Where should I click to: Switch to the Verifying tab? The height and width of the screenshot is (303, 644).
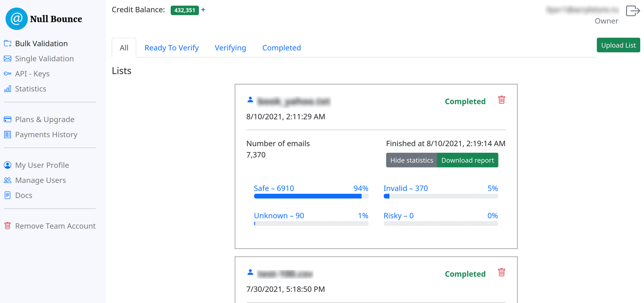(230, 48)
